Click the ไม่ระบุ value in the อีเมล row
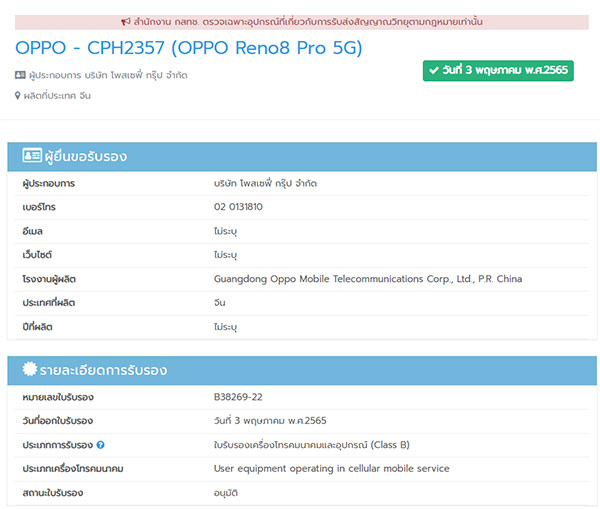Image resolution: width=600 pixels, height=509 pixels. (225, 231)
